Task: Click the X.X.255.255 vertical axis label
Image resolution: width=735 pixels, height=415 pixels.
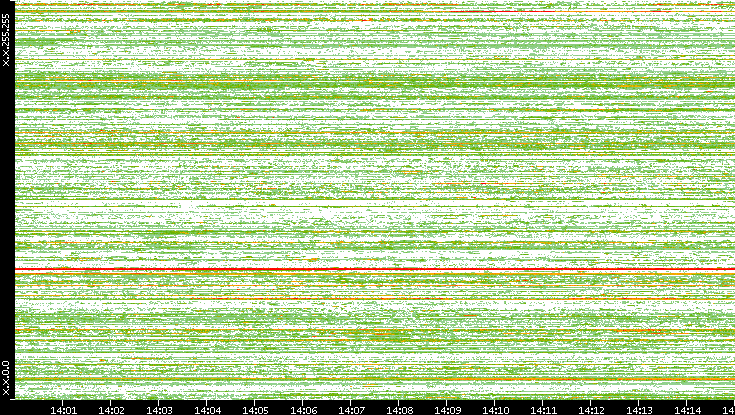Action: tap(6, 40)
